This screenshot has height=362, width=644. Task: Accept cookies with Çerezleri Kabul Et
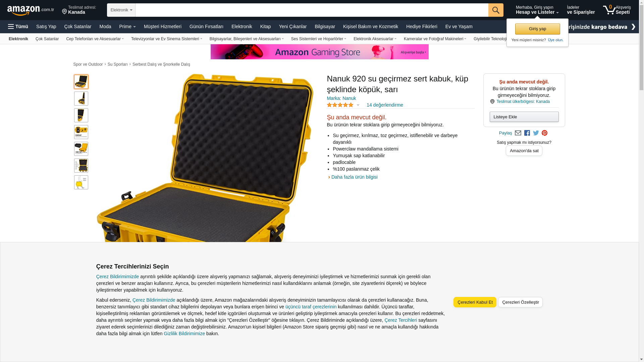[475, 302]
